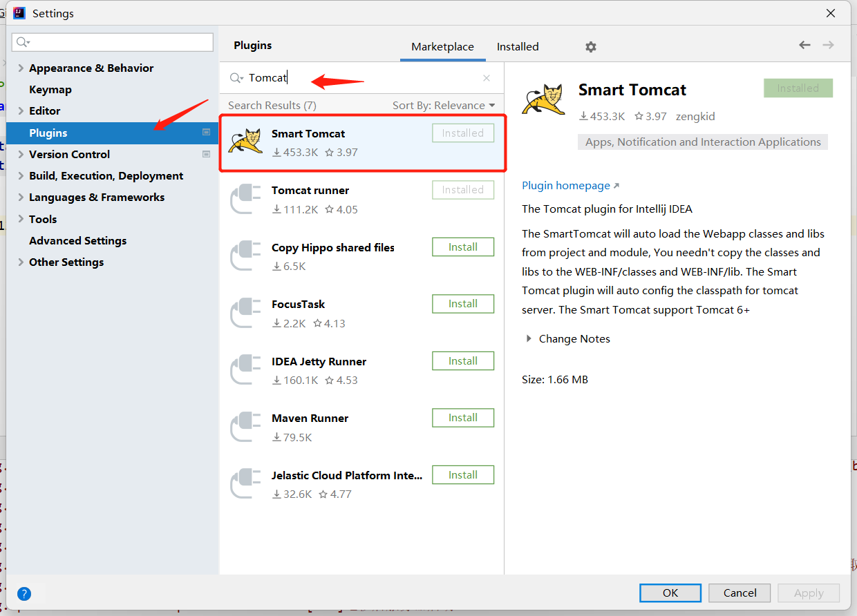
Task: Click the Tomcat runner plugin placeholder icon
Action: tap(245, 200)
